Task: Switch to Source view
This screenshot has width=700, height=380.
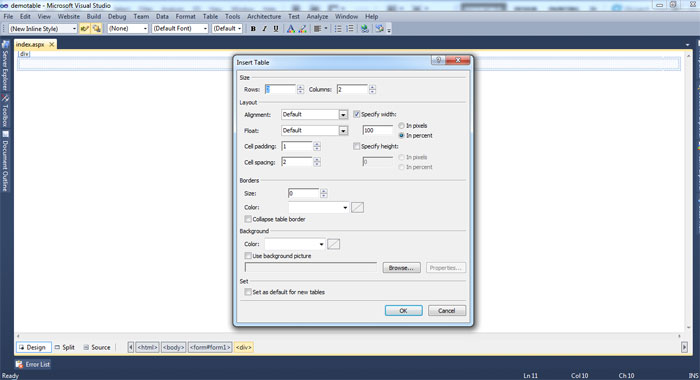Action: coord(97,347)
